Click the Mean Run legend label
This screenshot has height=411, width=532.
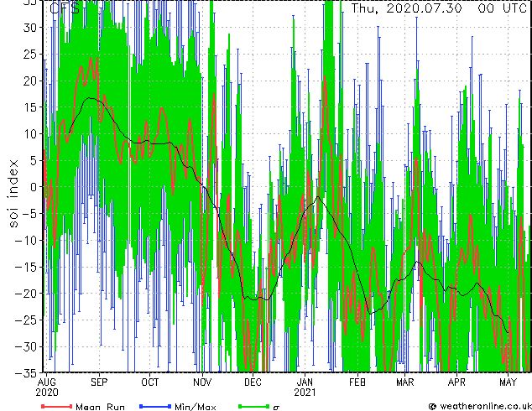pyautogui.click(x=100, y=407)
